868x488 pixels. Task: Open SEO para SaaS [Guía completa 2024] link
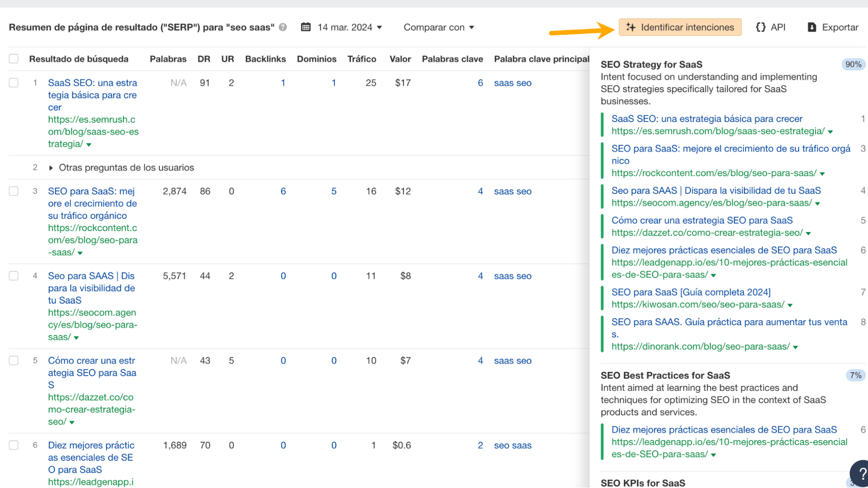tap(691, 292)
